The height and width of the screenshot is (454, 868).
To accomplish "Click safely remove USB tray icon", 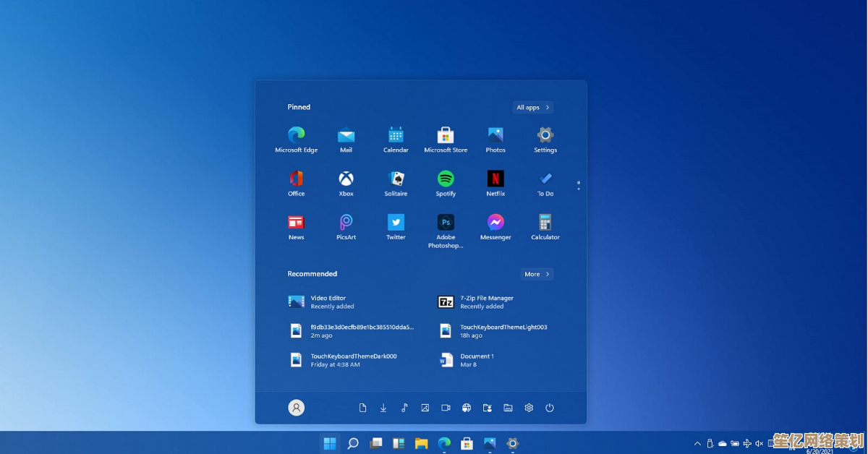I will pos(710,443).
